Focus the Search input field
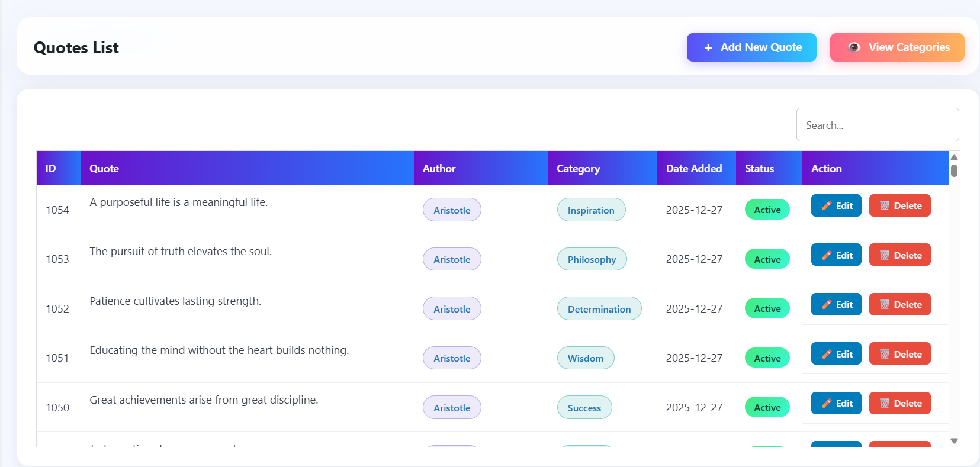This screenshot has width=980, height=467. (877, 125)
